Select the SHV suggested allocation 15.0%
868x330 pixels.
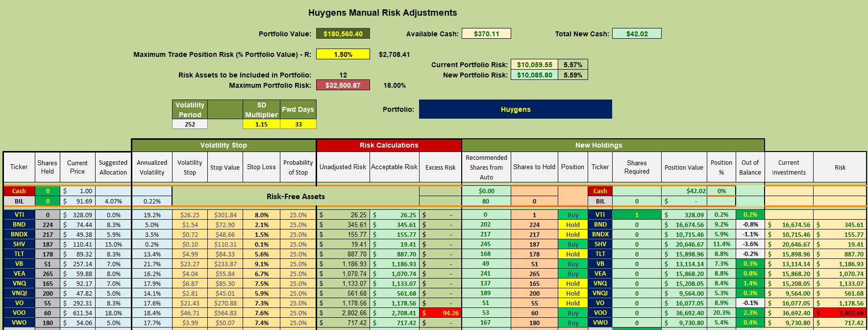pyautogui.click(x=113, y=244)
